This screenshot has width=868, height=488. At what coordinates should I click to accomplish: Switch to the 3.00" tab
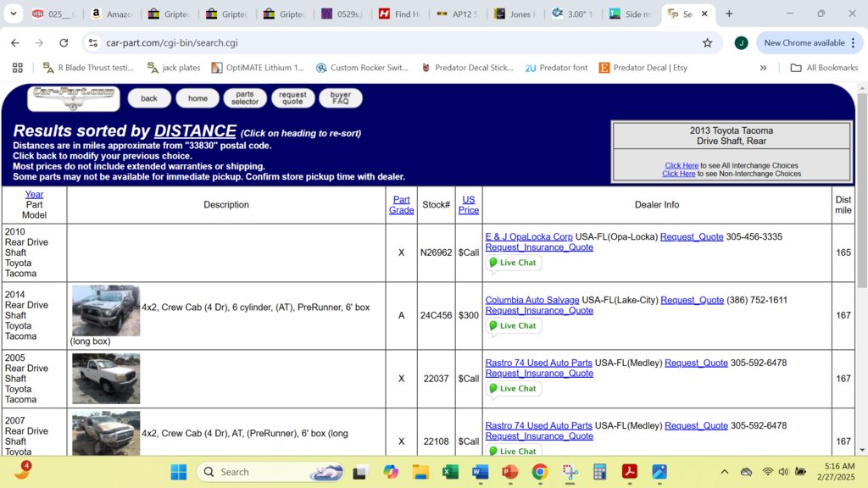[572, 14]
